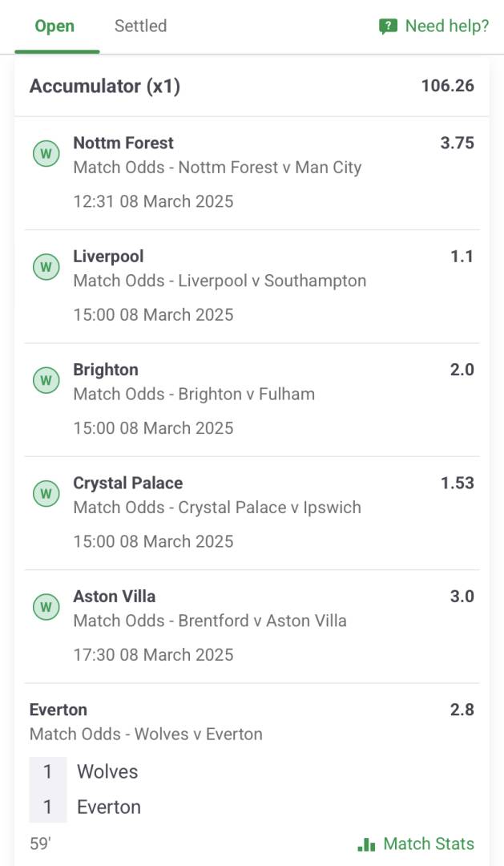The image size is (504, 866).
Task: Open the Crystal Palace v Ipswich match line
Action: click(217, 508)
